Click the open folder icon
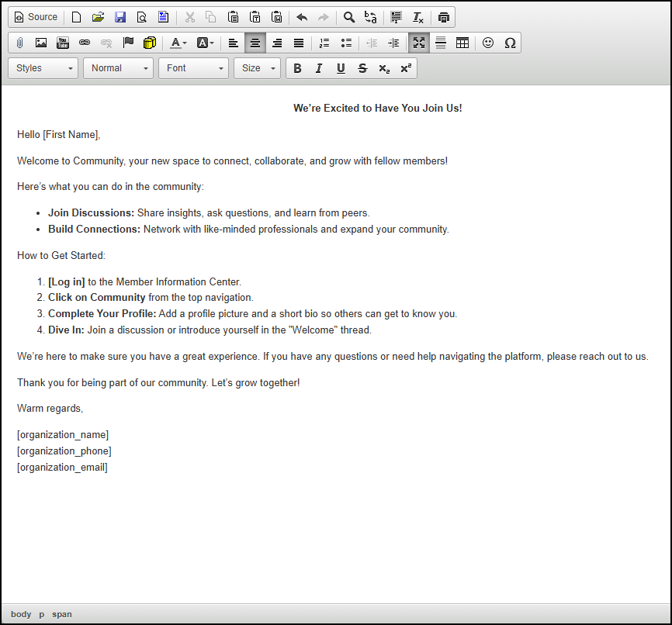 pos(98,17)
